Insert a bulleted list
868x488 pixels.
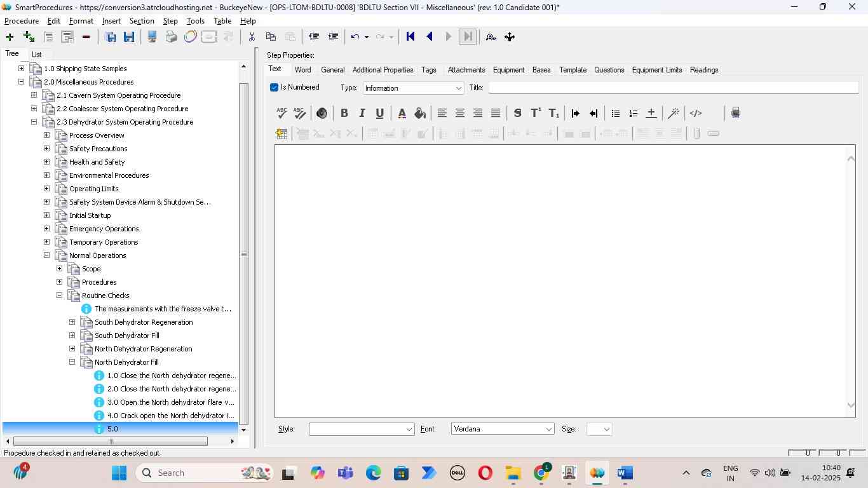click(615, 113)
